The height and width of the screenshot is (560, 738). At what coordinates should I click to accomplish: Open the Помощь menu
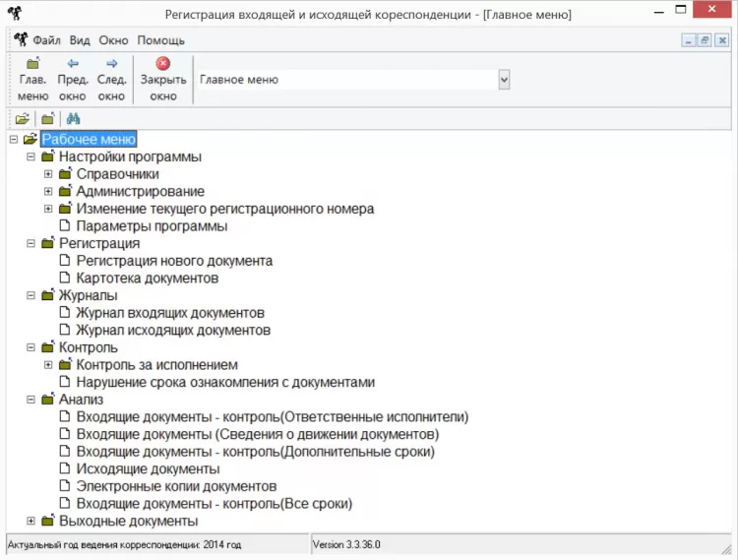pos(161,40)
